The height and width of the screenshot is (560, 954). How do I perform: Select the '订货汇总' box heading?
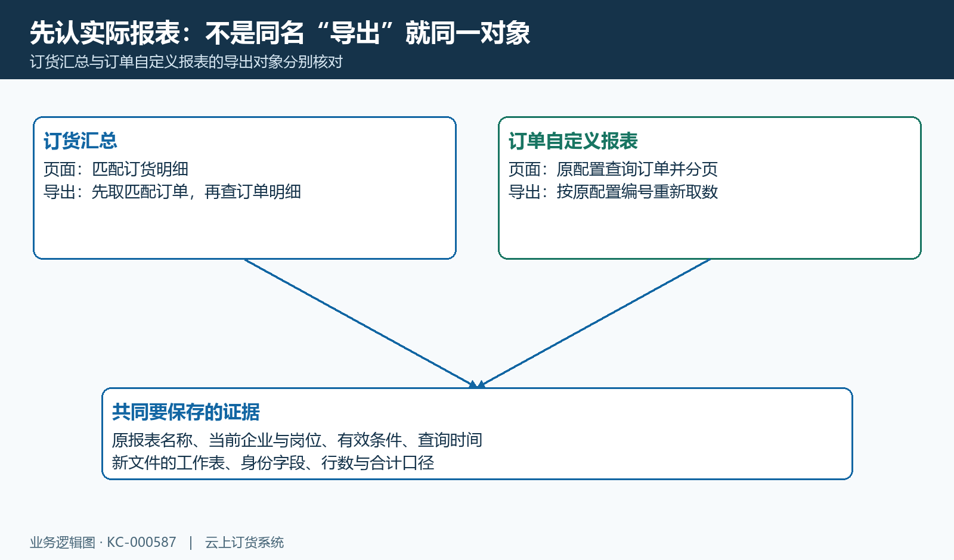point(80,141)
